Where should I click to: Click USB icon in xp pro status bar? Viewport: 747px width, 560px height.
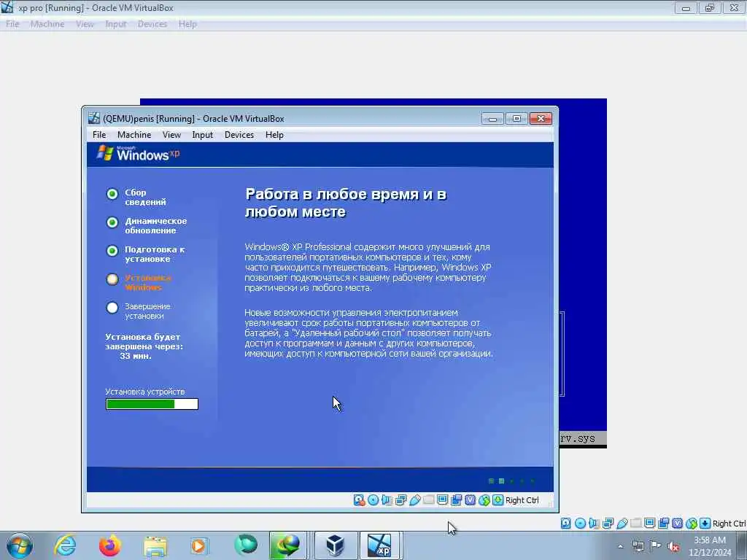622,524
